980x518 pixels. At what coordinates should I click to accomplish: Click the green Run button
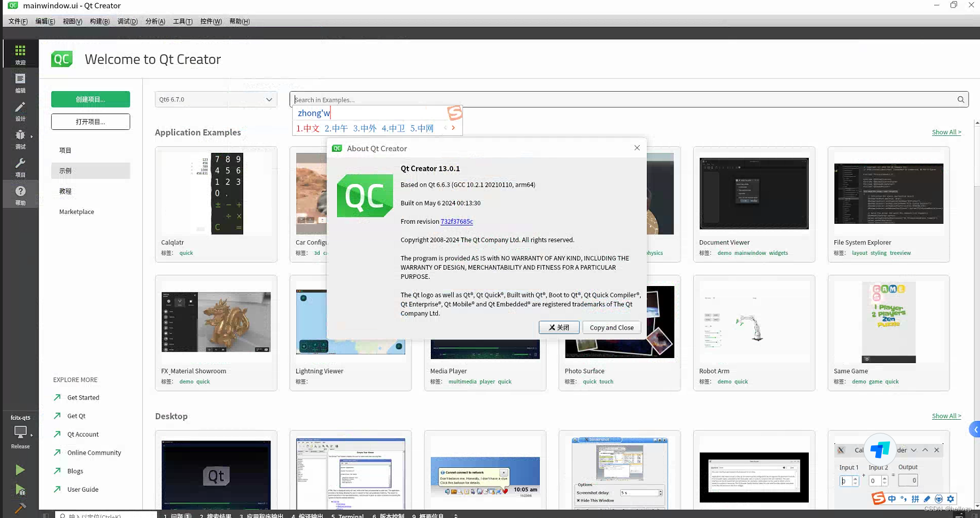tap(20, 470)
